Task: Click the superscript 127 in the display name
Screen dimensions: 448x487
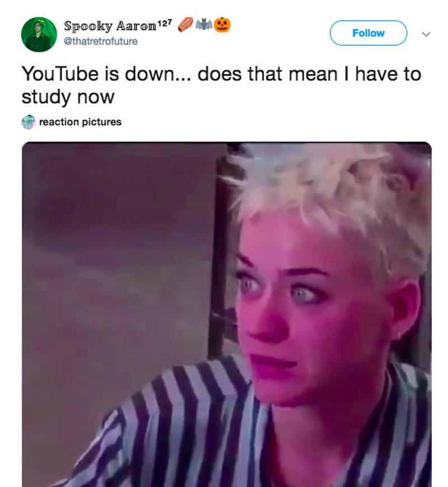Action: point(165,22)
